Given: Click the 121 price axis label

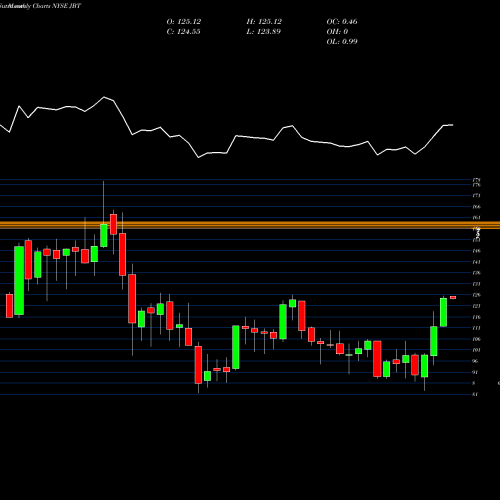Looking at the screenshot, I should [476, 306].
